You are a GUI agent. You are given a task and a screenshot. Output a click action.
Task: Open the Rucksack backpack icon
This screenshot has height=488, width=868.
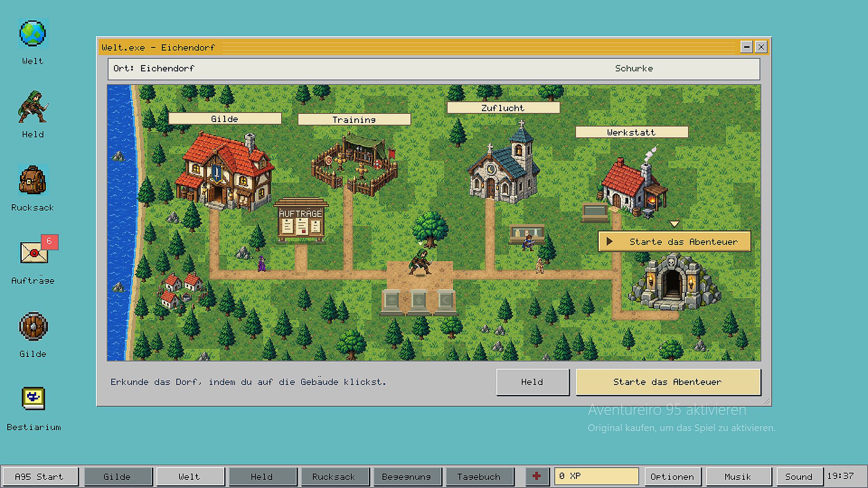[33, 179]
